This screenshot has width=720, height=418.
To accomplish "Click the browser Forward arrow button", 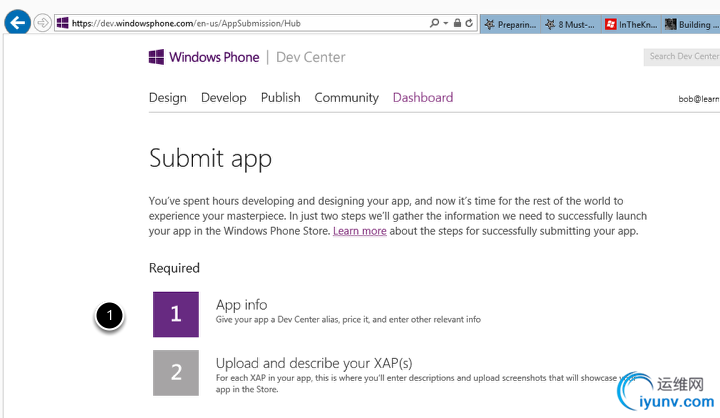I will pyautogui.click(x=42, y=23).
